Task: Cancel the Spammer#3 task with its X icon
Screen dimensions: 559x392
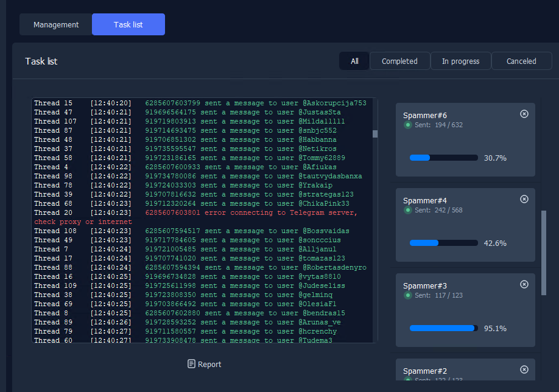Action: 524,284
